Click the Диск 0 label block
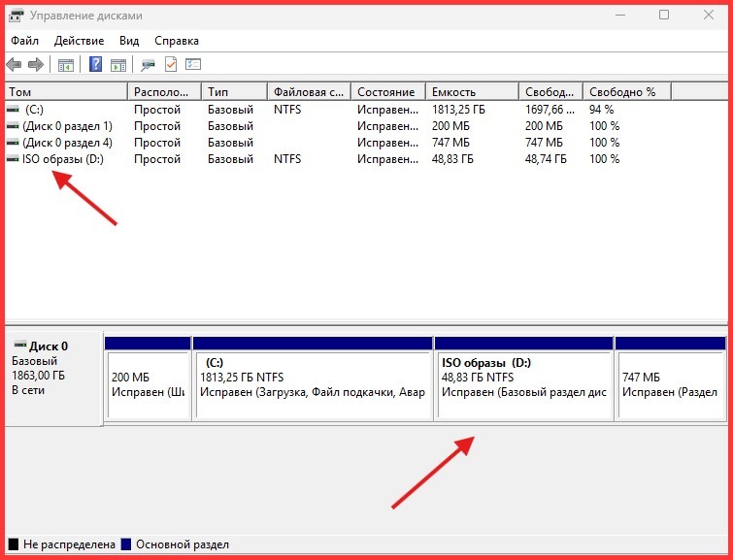 (x=53, y=377)
